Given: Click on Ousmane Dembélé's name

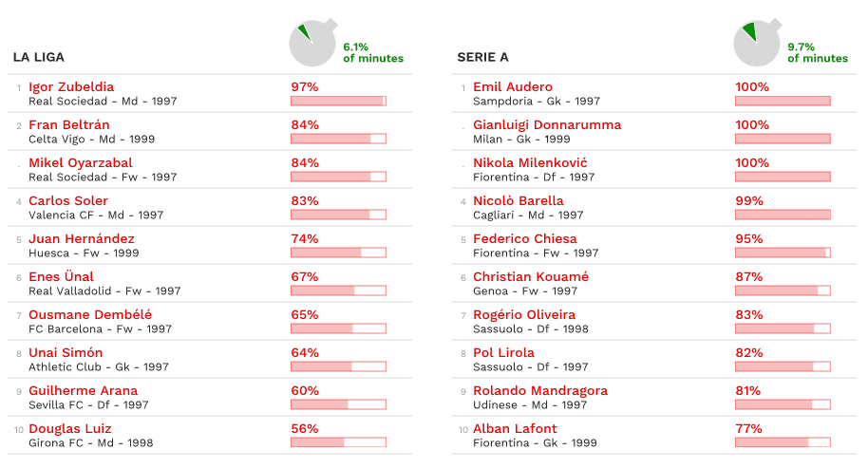Looking at the screenshot, I should (90, 315).
